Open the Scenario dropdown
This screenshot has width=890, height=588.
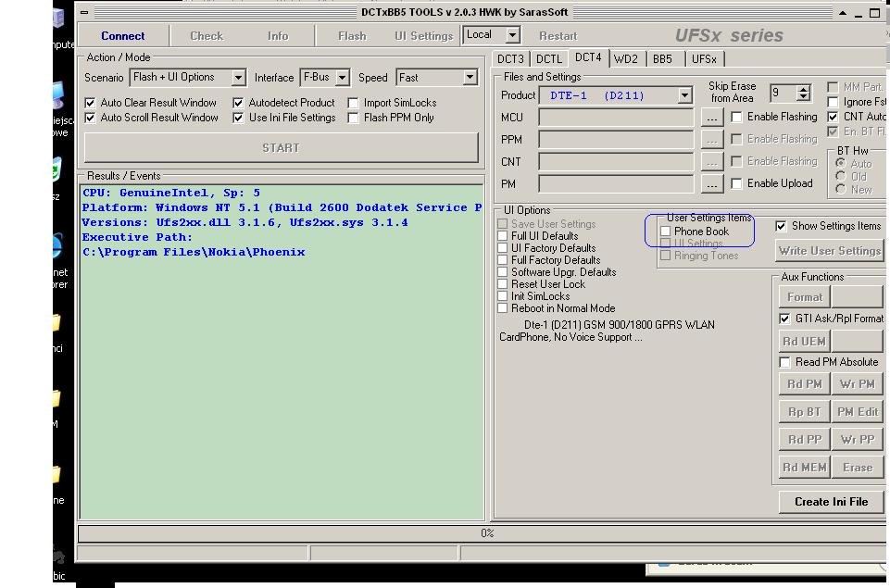[238, 77]
